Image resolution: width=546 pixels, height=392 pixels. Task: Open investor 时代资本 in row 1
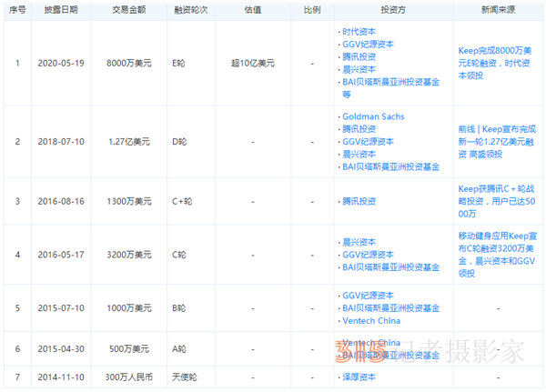[x=359, y=32]
